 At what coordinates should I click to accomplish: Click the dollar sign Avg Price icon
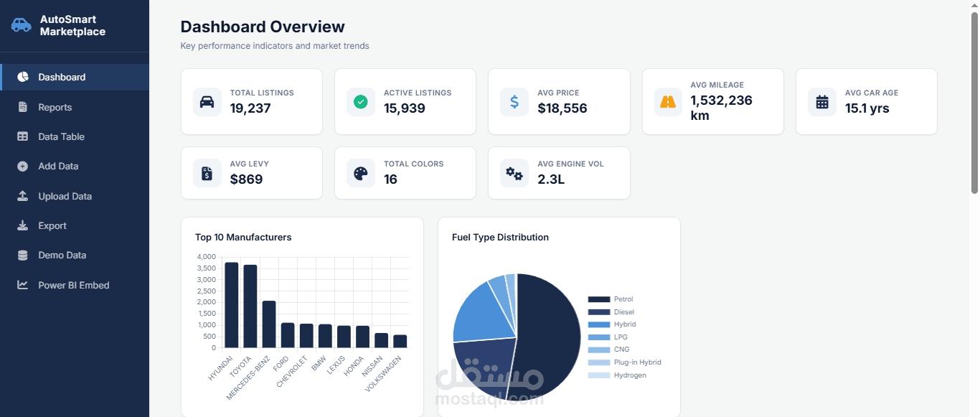point(514,101)
